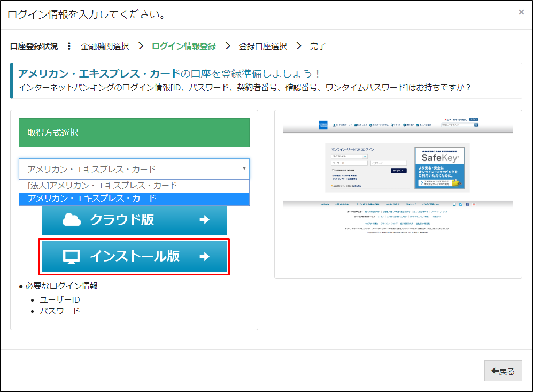Select the 金融機関選択 step
This screenshot has height=392, width=533.
(105, 46)
